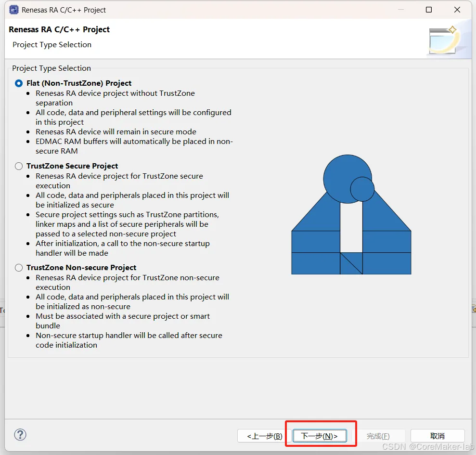
Task: Click the new project wizard banner icon
Action: (x=443, y=40)
